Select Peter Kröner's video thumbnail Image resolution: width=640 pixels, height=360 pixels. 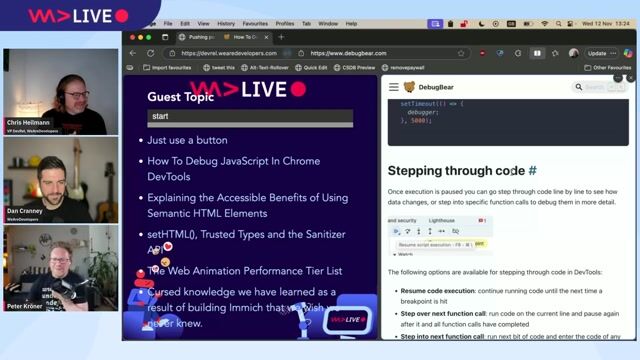click(x=61, y=268)
